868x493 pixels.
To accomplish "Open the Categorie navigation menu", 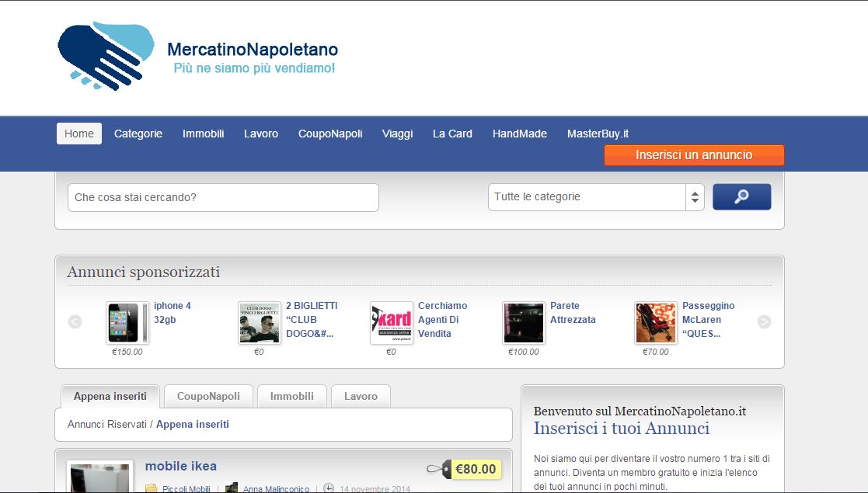I will (138, 134).
